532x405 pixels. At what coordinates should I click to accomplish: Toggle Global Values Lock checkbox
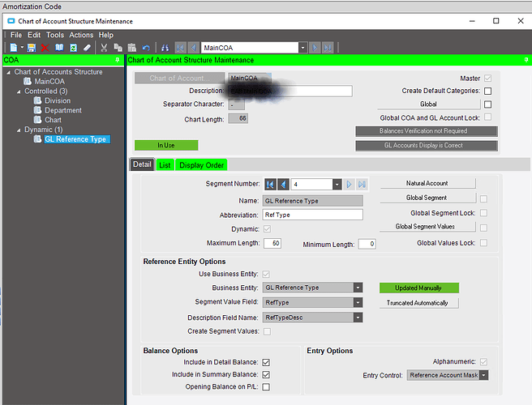(484, 243)
